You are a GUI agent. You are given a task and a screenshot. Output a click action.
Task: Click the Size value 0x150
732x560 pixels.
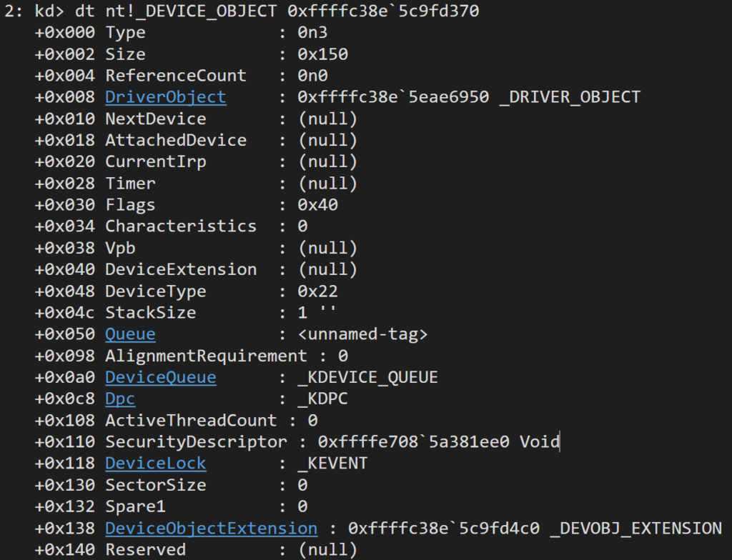(322, 54)
